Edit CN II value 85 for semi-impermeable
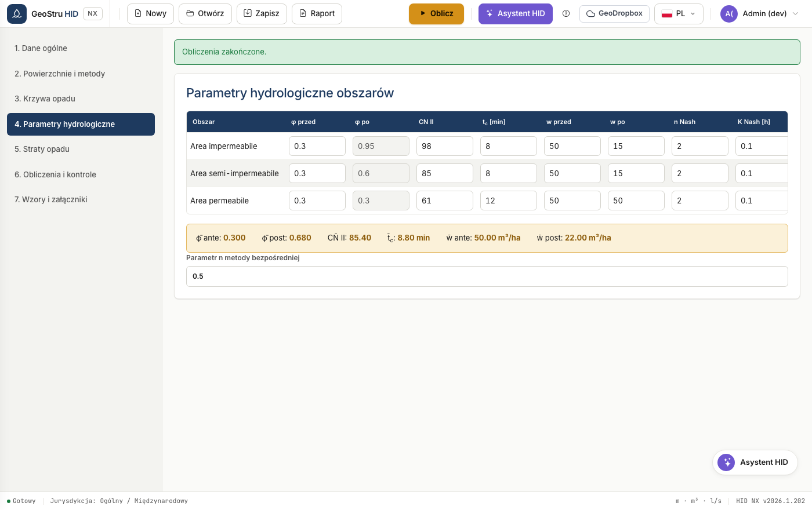This screenshot has width=812, height=510. [x=445, y=173]
